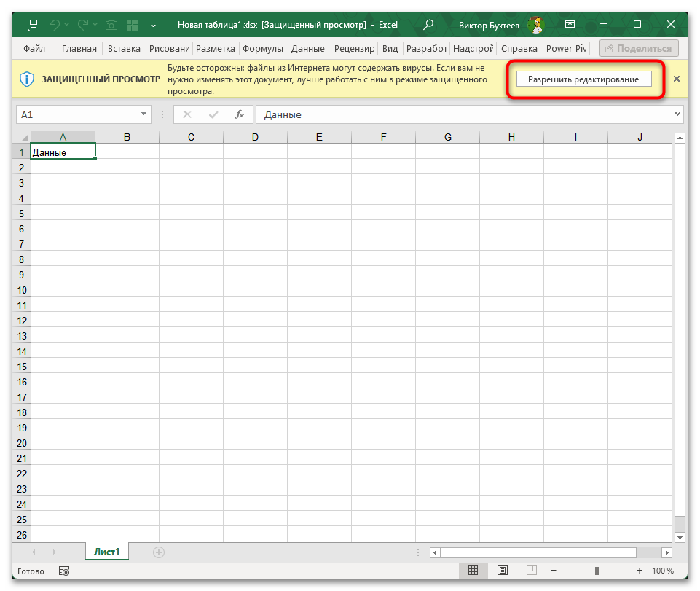The height and width of the screenshot is (591, 700).
Task: Select the Данные ribbon tab
Action: tap(307, 48)
